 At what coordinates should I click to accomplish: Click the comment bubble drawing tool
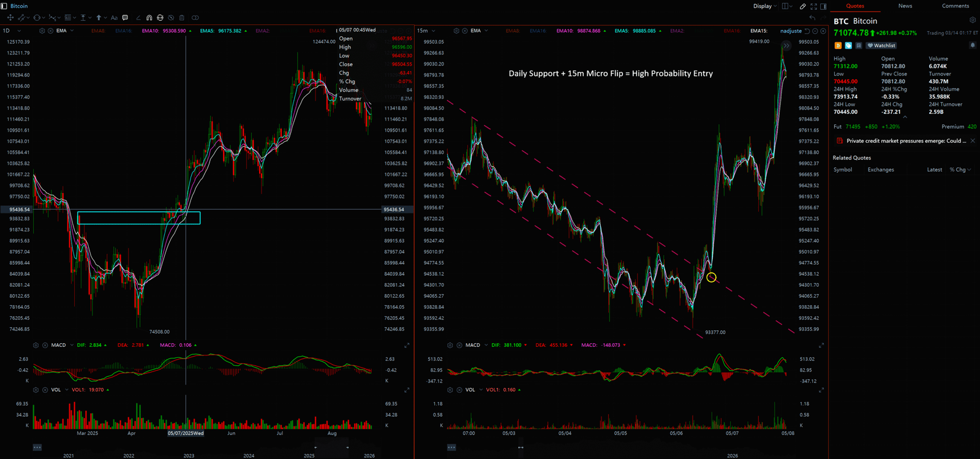point(126,18)
